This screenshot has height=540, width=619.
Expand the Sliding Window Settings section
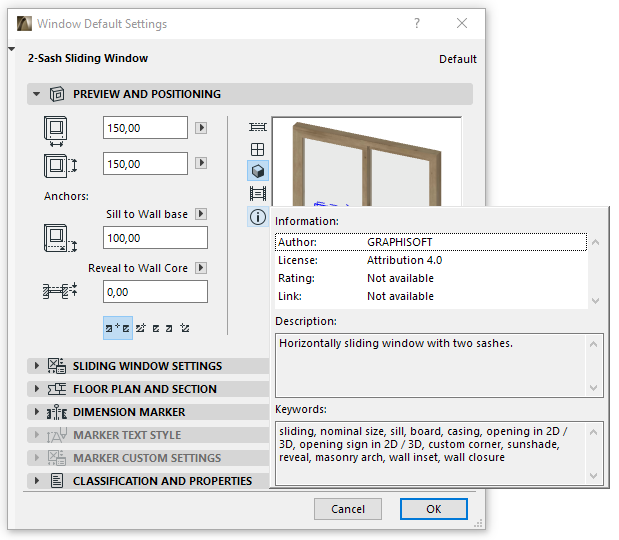[37, 366]
